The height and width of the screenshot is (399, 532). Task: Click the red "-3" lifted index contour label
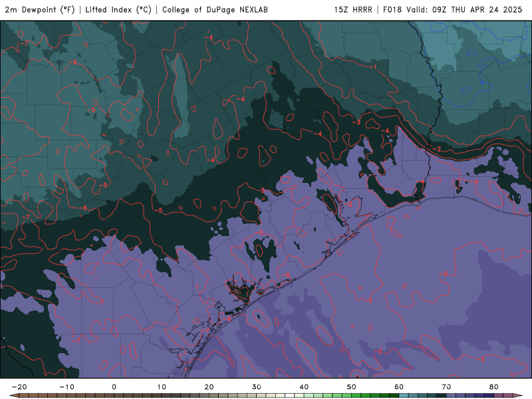click(356, 122)
